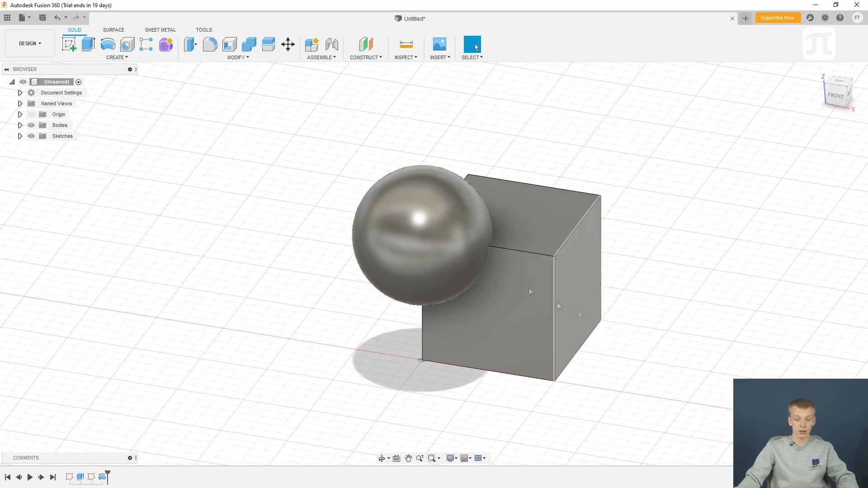
Task: Select the Press Pull tool
Action: coord(190,44)
